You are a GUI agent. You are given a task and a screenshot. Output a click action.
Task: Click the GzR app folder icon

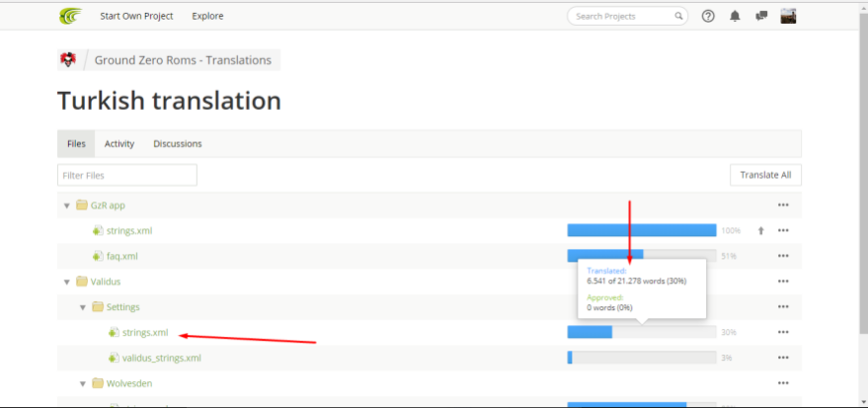pos(82,205)
